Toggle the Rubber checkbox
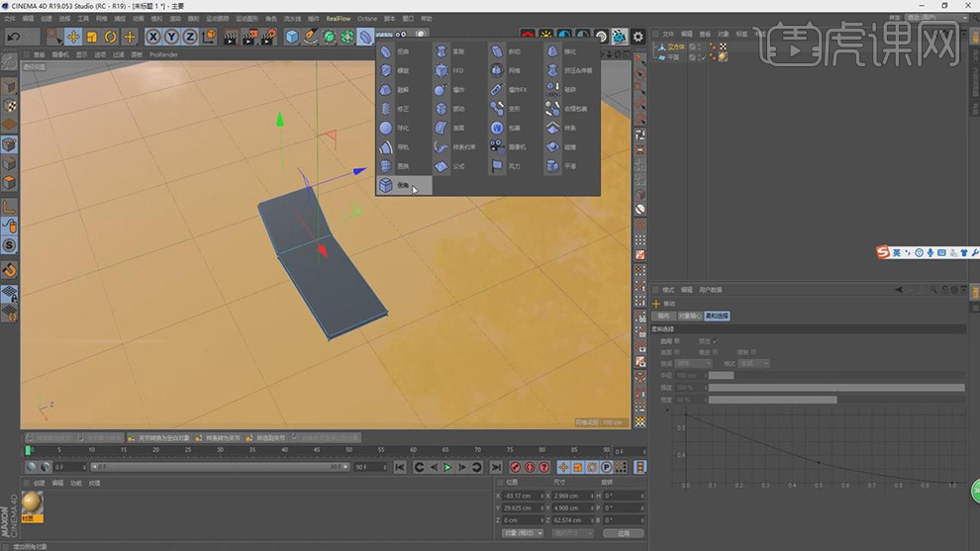Image resolution: width=980 pixels, height=551 pixels. coord(715,352)
